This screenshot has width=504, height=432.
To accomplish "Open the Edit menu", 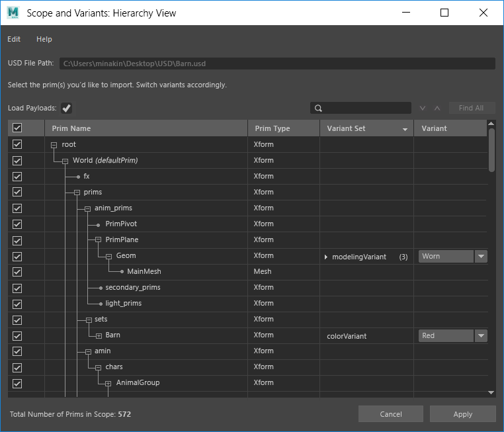I will [x=14, y=39].
